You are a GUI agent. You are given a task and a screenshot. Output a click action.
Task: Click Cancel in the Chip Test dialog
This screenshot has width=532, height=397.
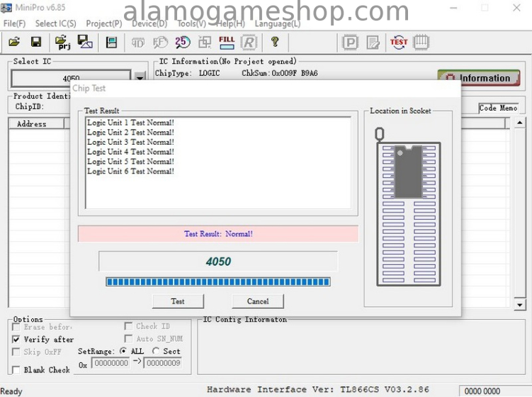(258, 301)
